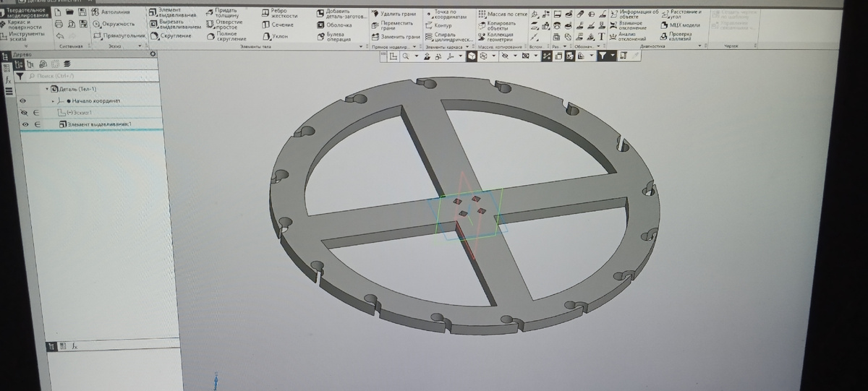This screenshot has width=868, height=391.
Task: Toggle the view toolbar filter funnel button
Action: click(x=602, y=56)
